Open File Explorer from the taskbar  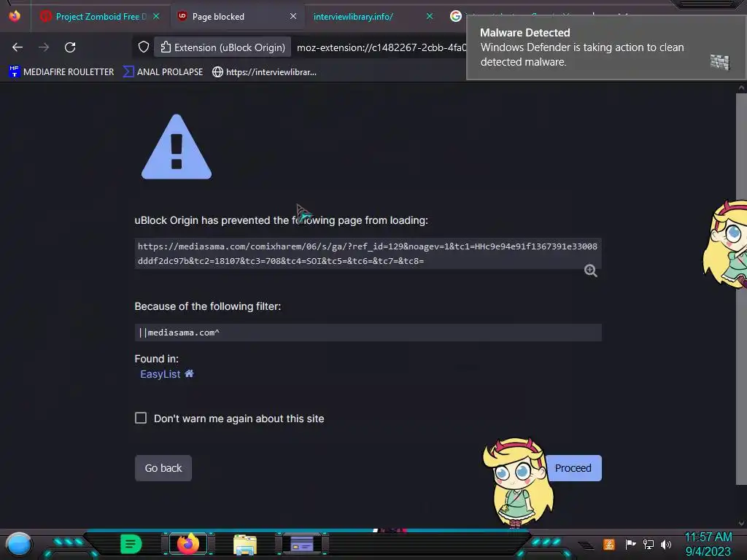click(x=245, y=545)
